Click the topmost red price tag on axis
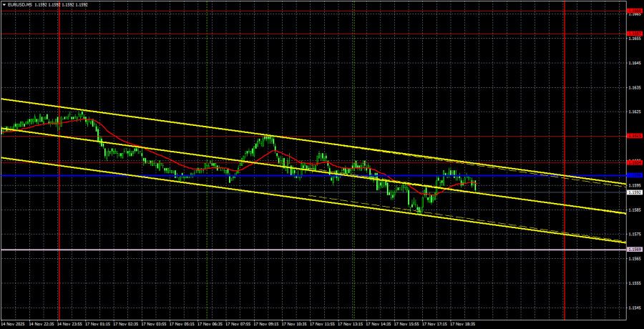The image size is (644, 329). (634, 11)
